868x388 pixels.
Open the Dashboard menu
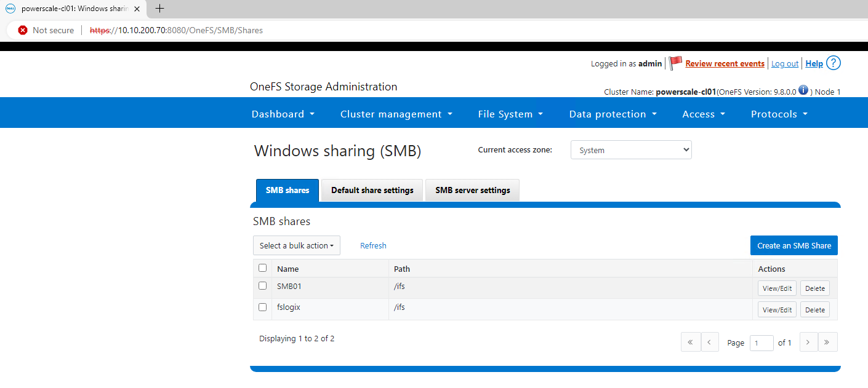pos(283,114)
